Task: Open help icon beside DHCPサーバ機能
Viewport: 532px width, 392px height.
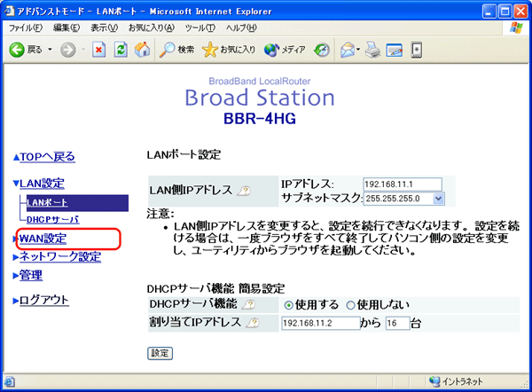Action: (x=248, y=305)
